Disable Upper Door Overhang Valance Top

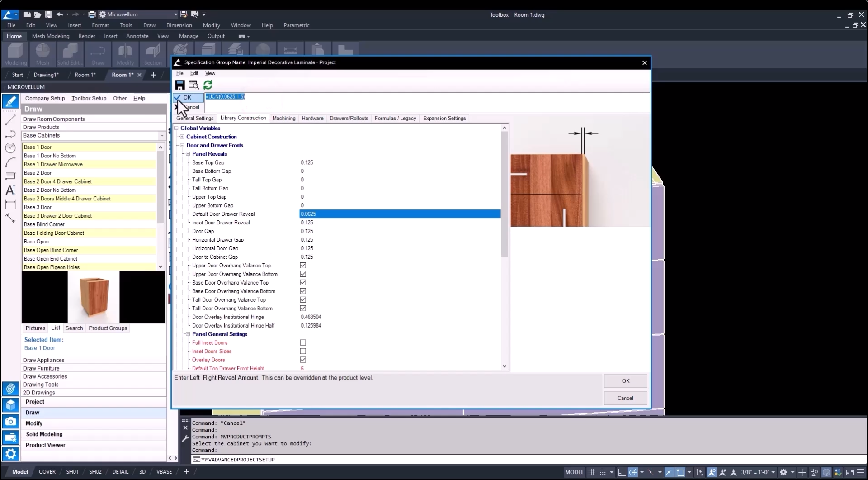[x=302, y=265]
